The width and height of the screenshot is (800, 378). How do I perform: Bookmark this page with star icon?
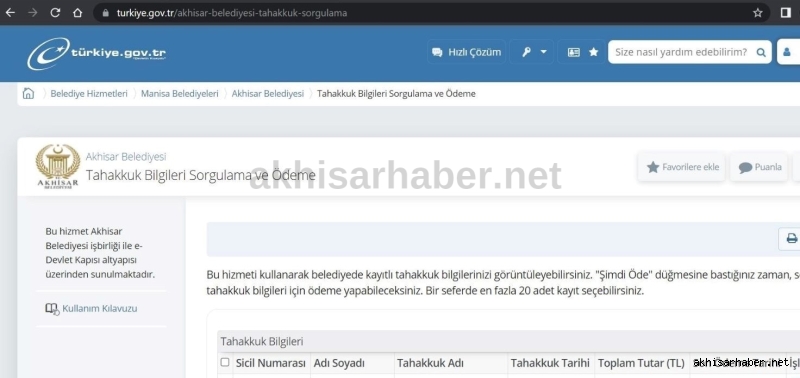(x=758, y=13)
